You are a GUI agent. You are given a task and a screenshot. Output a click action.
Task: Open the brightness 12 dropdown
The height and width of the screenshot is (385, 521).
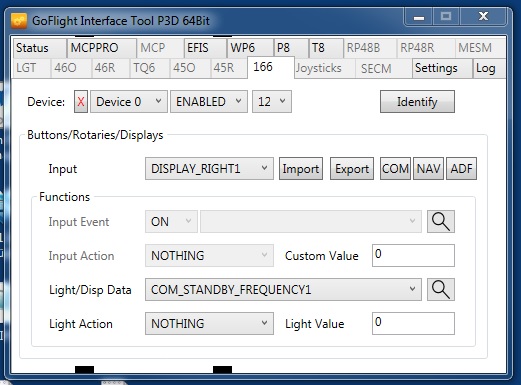coord(272,102)
